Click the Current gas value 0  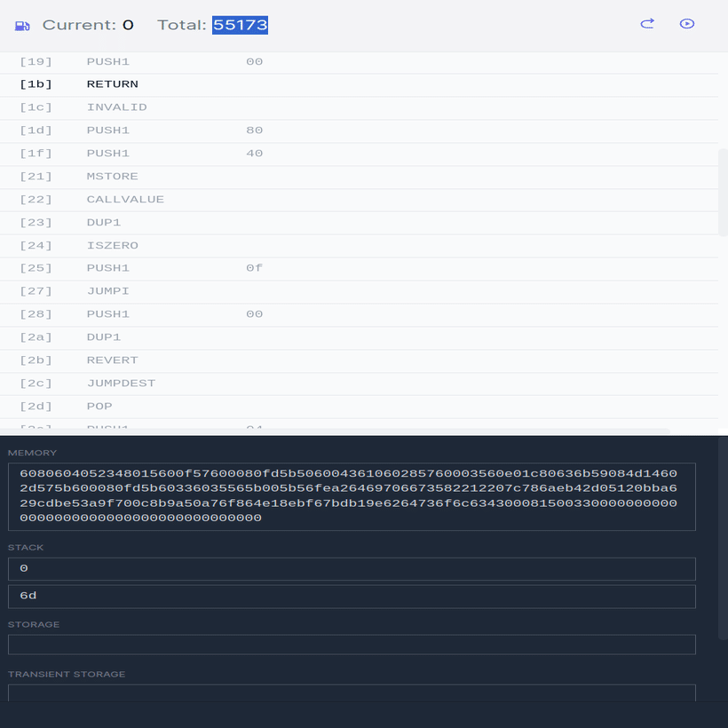(x=128, y=25)
